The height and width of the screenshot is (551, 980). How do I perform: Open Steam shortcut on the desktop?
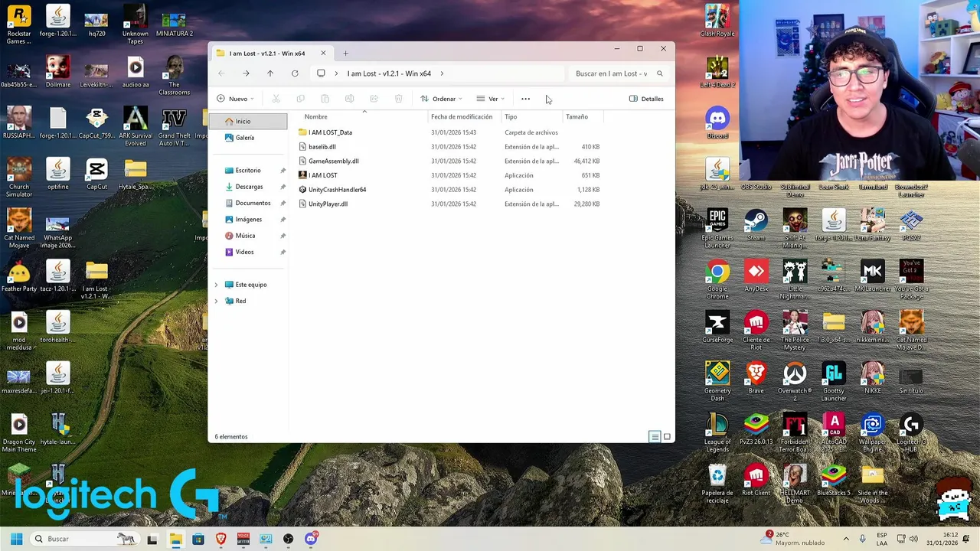(x=756, y=224)
